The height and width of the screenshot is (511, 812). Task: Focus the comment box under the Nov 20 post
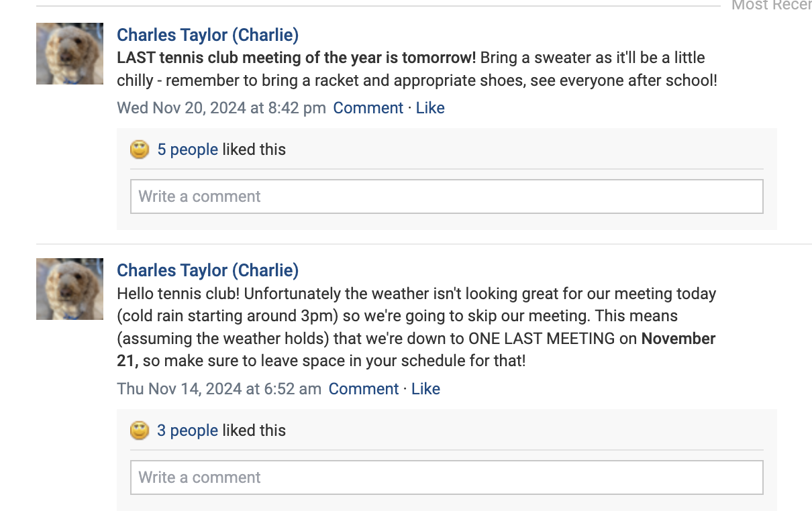click(x=446, y=196)
